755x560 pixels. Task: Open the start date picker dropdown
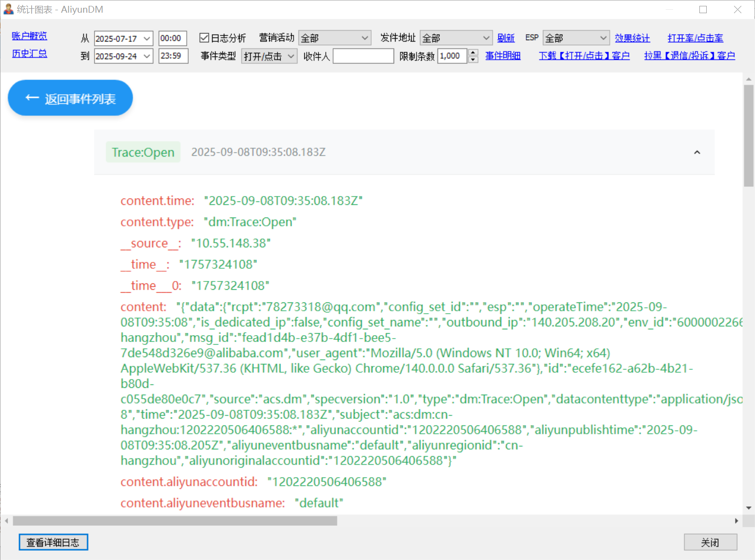(x=147, y=39)
